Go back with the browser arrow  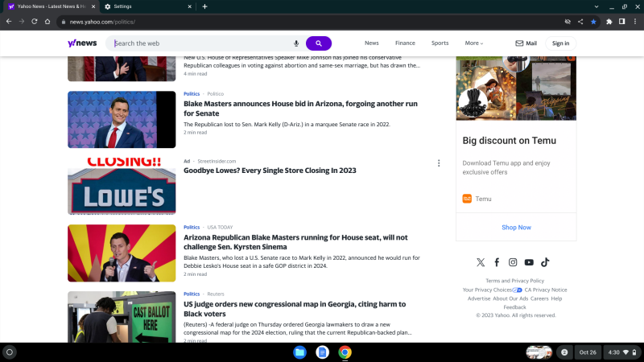9,22
